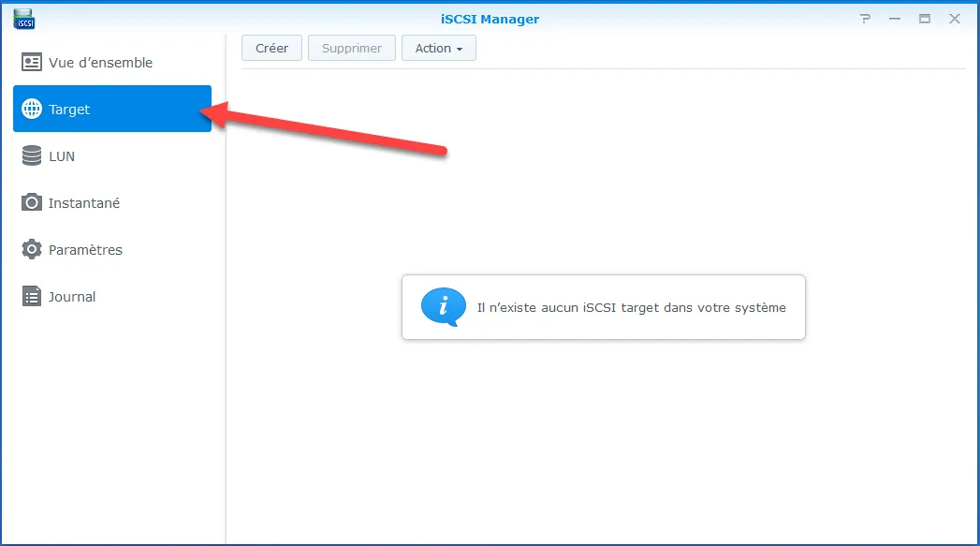980x546 pixels.
Task: Open the Instantané section
Action: pos(84,203)
